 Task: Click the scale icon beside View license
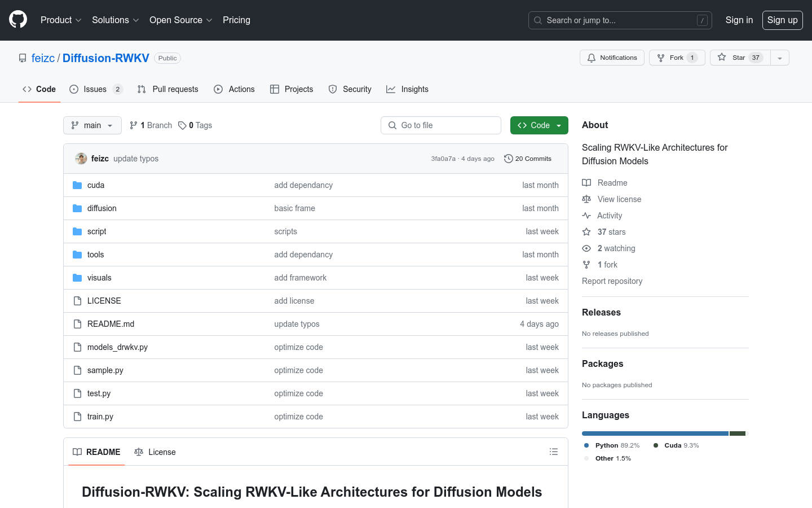(586, 199)
